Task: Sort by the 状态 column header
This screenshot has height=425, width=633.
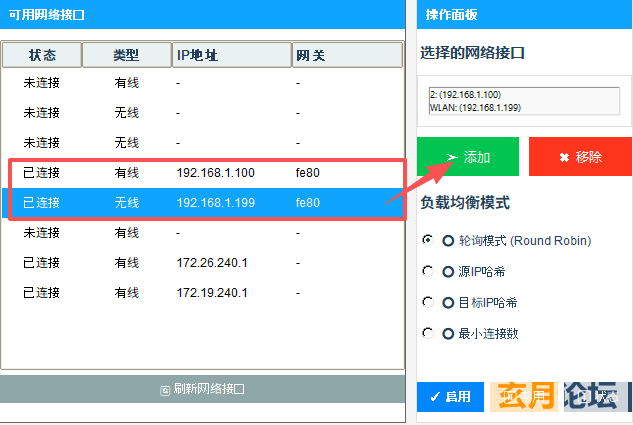Action: pyautogui.click(x=42, y=54)
